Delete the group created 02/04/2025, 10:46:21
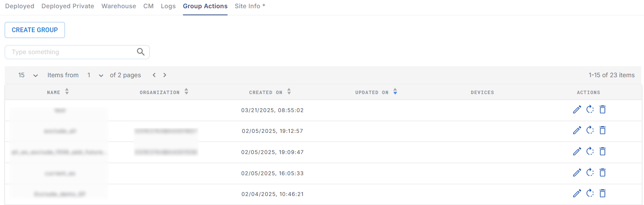The height and width of the screenshot is (205, 644). pyautogui.click(x=603, y=193)
